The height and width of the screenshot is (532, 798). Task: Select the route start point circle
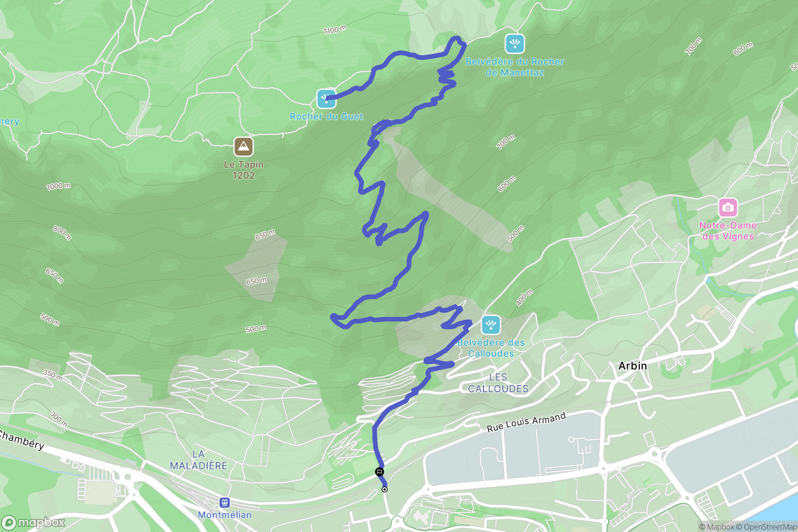coord(385,489)
